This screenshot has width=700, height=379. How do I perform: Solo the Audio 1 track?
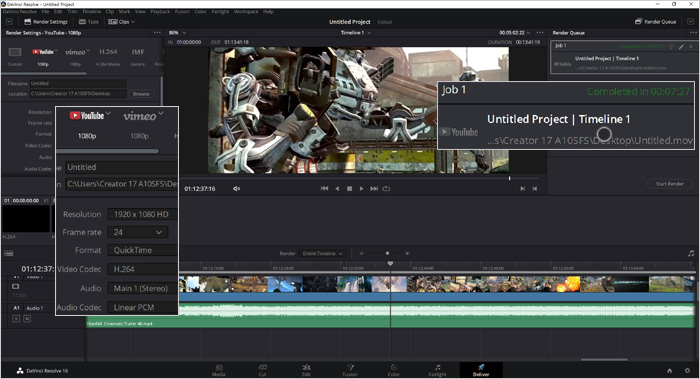[16, 319]
